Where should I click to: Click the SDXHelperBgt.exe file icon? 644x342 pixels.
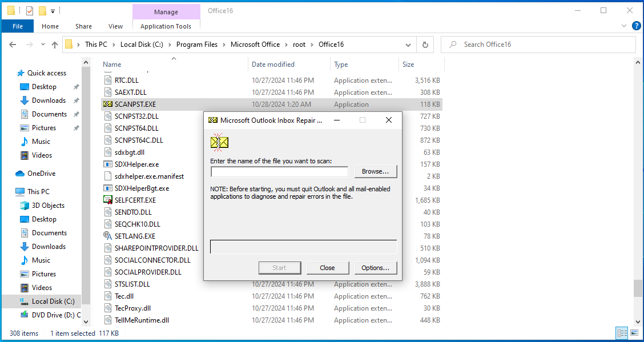tap(107, 188)
